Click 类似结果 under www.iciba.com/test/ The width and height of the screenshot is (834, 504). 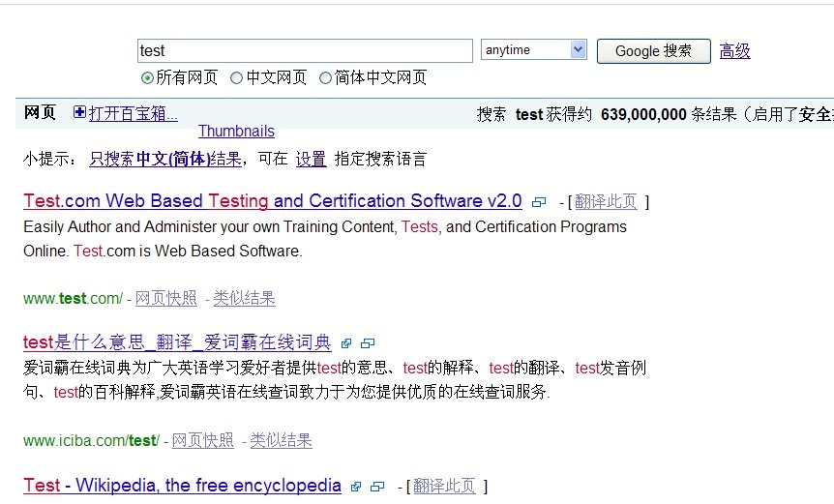click(281, 441)
